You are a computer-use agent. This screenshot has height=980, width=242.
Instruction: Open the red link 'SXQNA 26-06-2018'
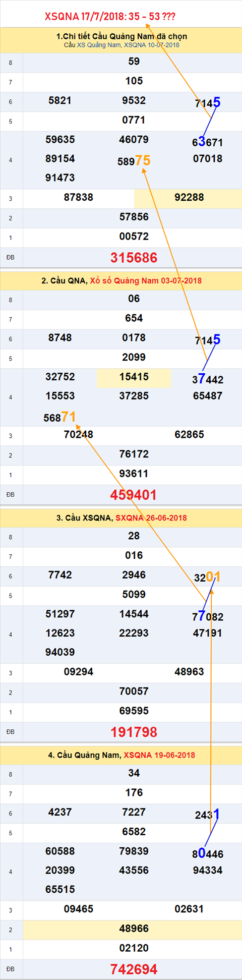pos(151,518)
